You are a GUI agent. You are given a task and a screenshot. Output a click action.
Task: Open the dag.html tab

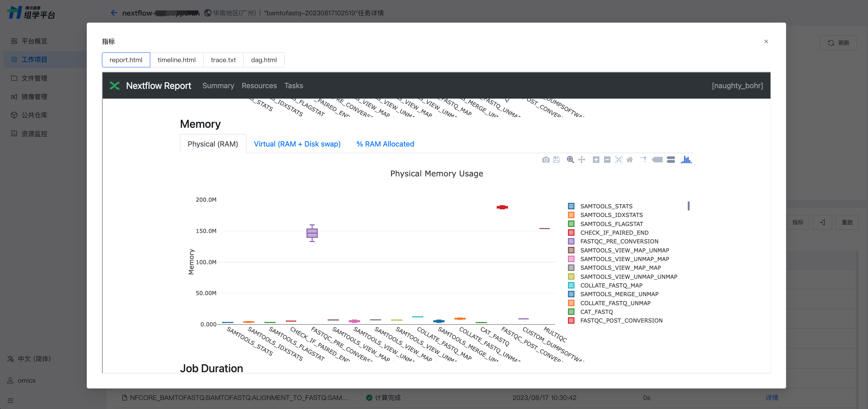[x=264, y=60]
